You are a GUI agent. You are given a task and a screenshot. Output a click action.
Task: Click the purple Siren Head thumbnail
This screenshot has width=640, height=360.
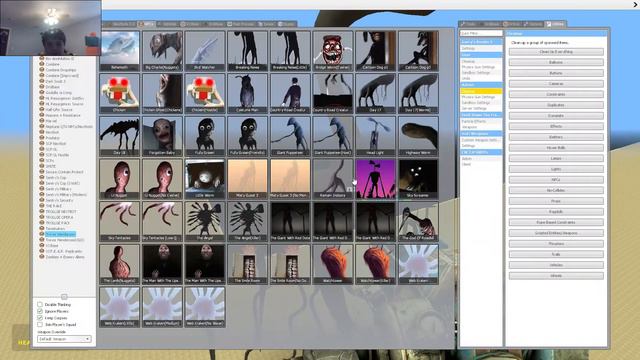[x=376, y=179]
